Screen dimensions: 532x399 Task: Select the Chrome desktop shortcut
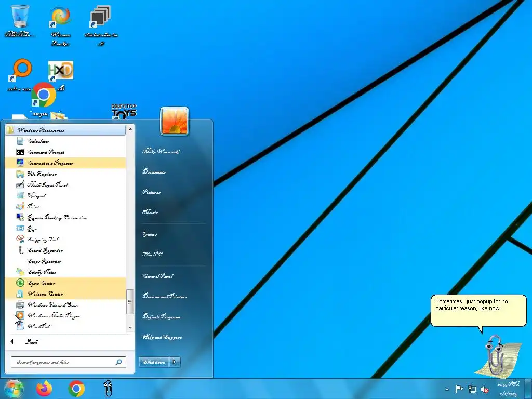pyautogui.click(x=44, y=95)
